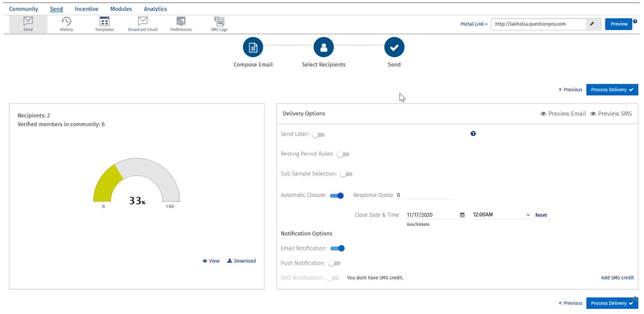Click the Process Delivery button
This screenshot has height=314, width=644.
click(x=612, y=90)
